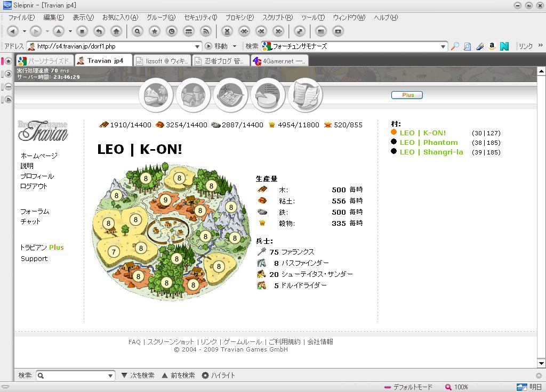Click the browser Back arrow button
Screen dimensions: 546x392
pyautogui.click(x=13, y=31)
